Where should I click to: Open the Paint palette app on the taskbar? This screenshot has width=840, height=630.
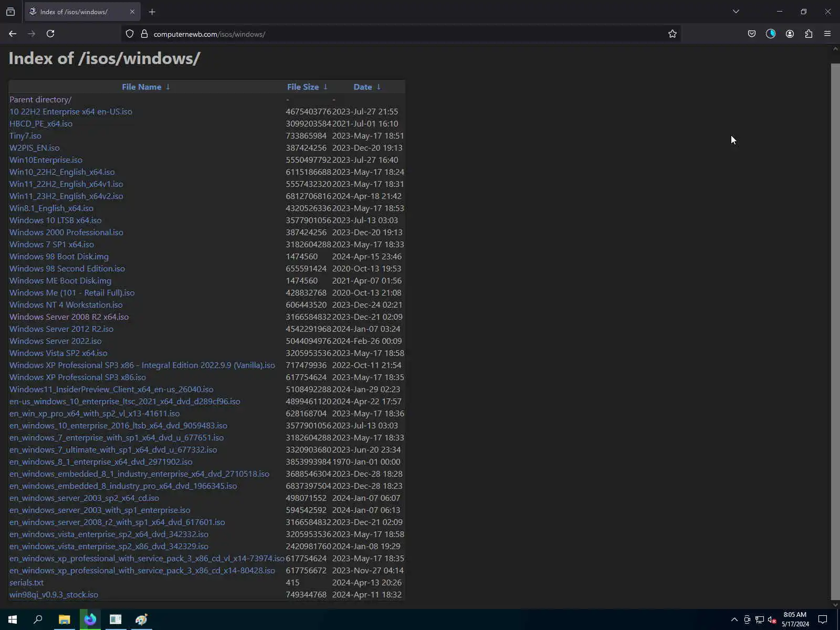[141, 619]
